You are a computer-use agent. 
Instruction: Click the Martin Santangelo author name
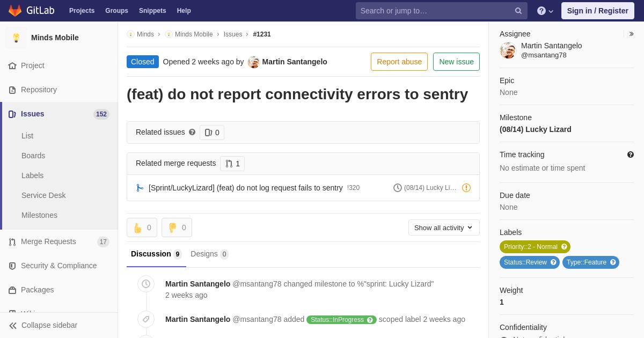[295, 62]
